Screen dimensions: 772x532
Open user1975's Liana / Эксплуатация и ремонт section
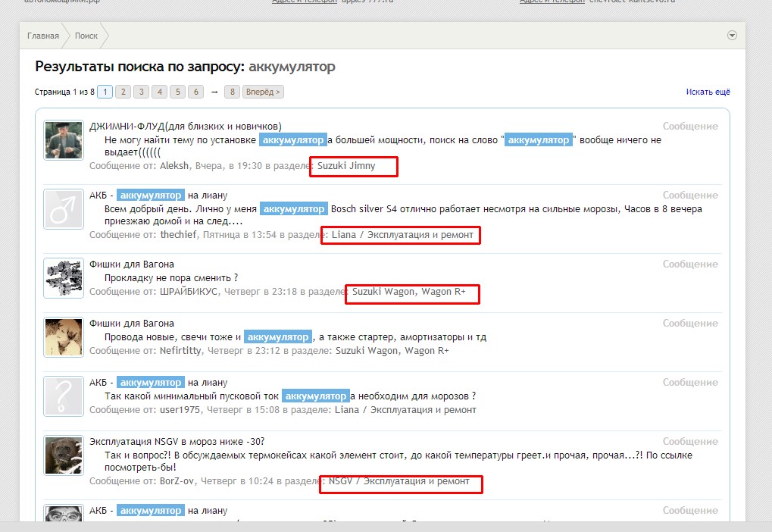tap(405, 410)
